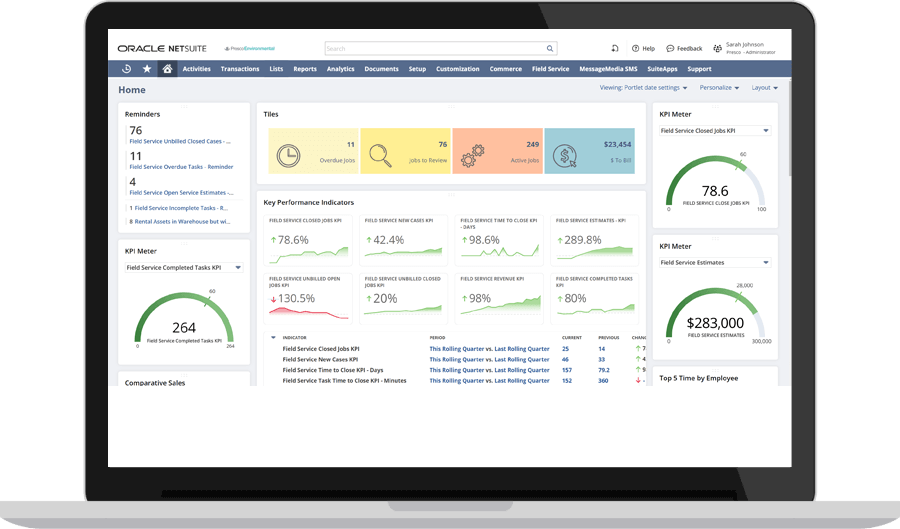Screen dimensions: 900x529
Task: Open Field Service Completed Tasks KPI dropdown
Action: [184, 268]
